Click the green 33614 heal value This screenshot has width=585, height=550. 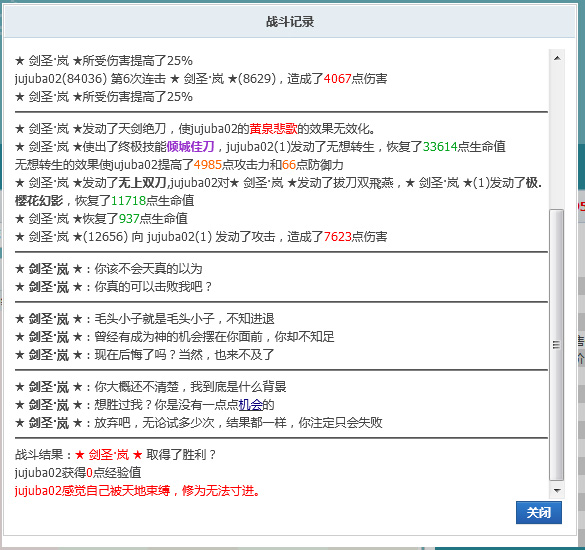[440, 147]
